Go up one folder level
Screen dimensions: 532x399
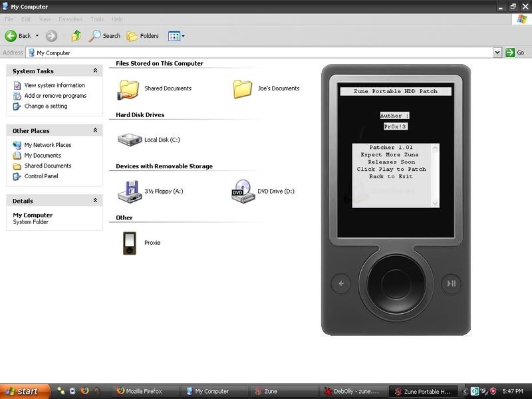pos(76,36)
